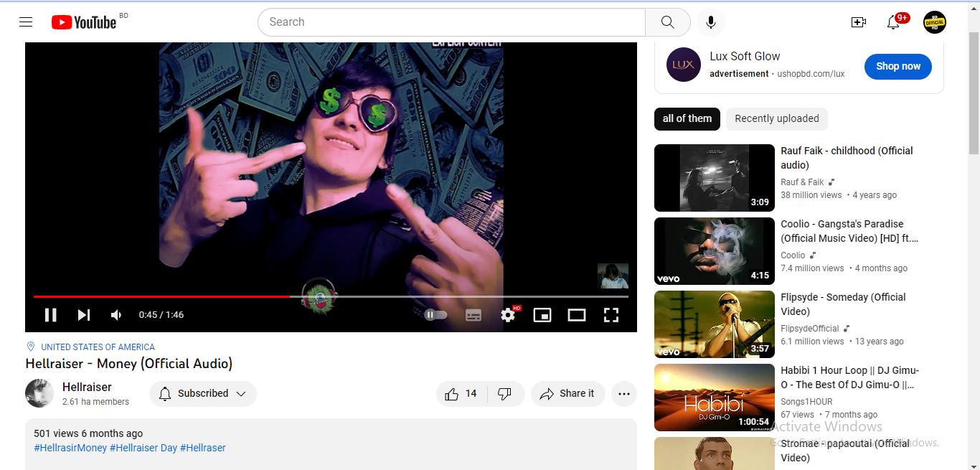Mute the video volume
The image size is (980, 470).
(x=116, y=315)
